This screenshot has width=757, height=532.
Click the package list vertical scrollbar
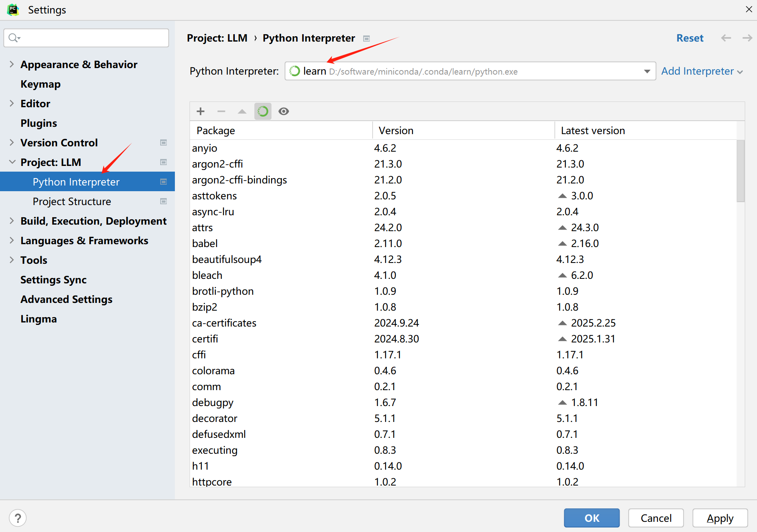741,171
